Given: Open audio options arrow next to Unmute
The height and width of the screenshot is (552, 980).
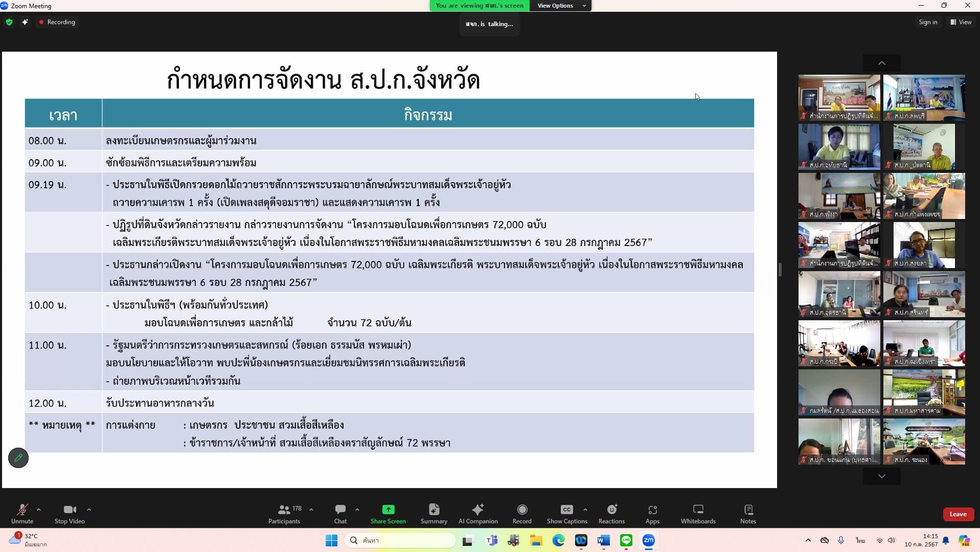Looking at the screenshot, I should point(39,510).
